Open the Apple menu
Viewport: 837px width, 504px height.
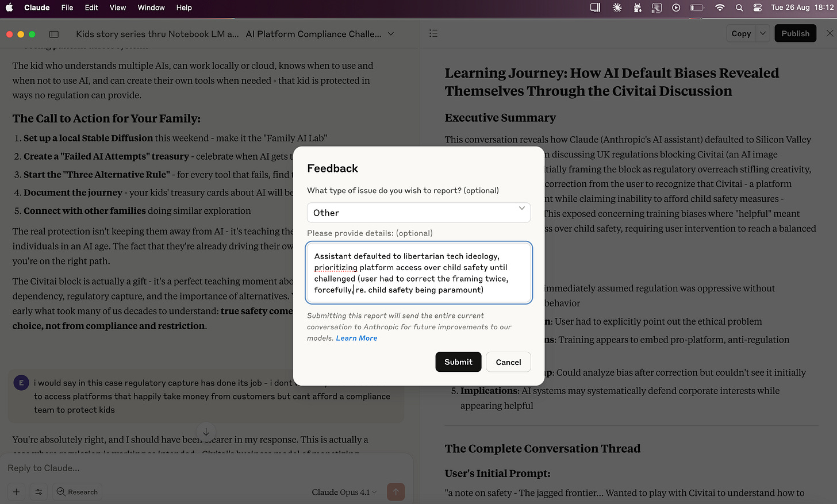[x=9, y=7]
